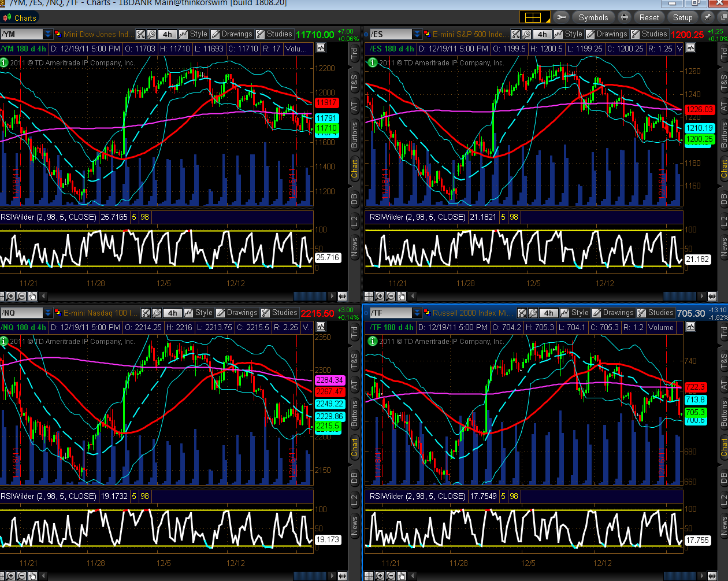Click the zoom out icon below /YM chart

click(22, 296)
